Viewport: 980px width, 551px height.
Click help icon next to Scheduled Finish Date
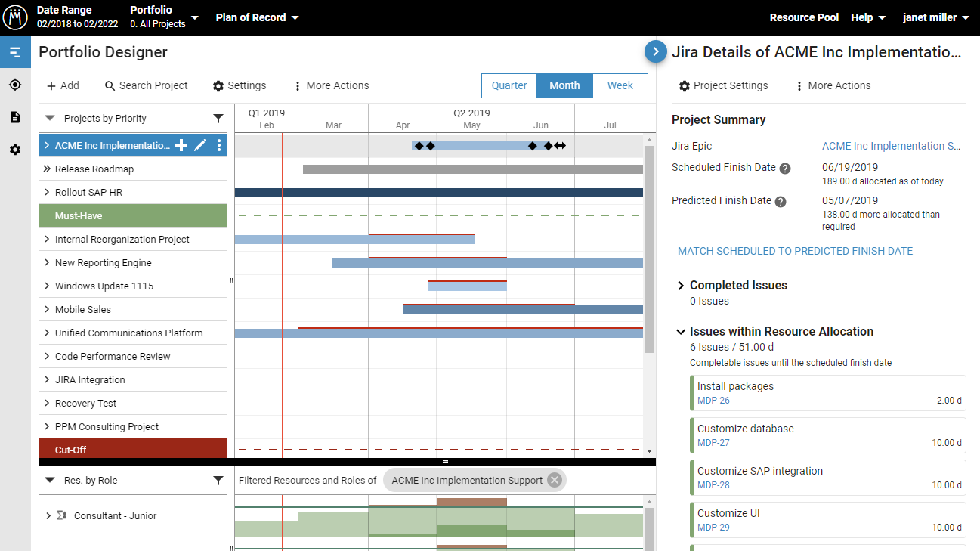pos(785,169)
